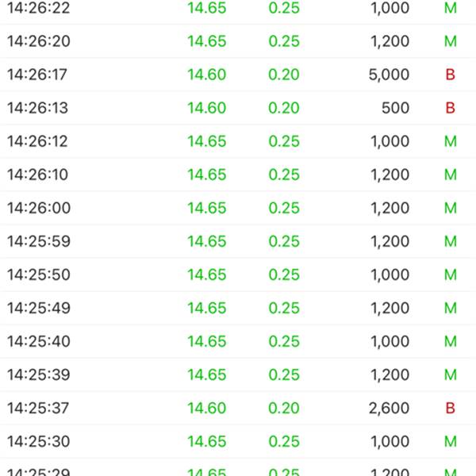
Task: Click the green M on the 14:26:12 row
Action: click(x=451, y=141)
